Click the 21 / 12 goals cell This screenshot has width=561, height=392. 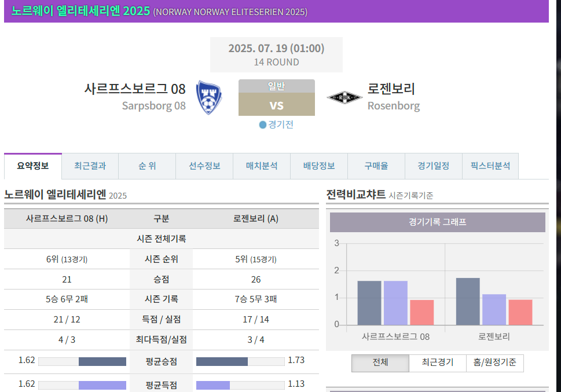[67, 320]
